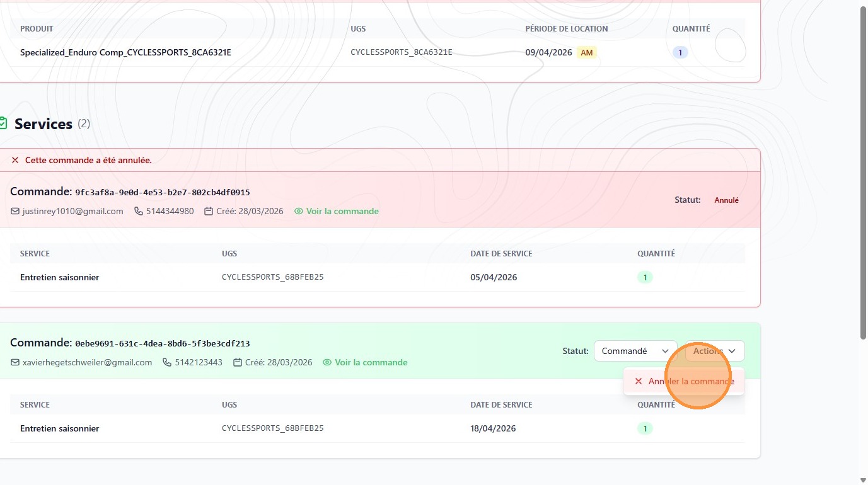Click the quantity badge for Specialized Enduro Comp
868x485 pixels.
click(680, 53)
